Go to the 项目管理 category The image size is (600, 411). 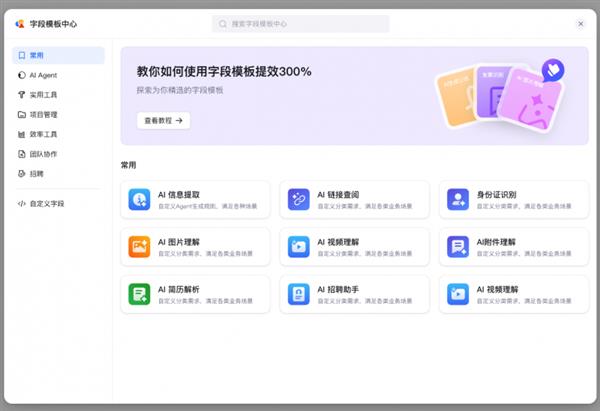coord(59,114)
